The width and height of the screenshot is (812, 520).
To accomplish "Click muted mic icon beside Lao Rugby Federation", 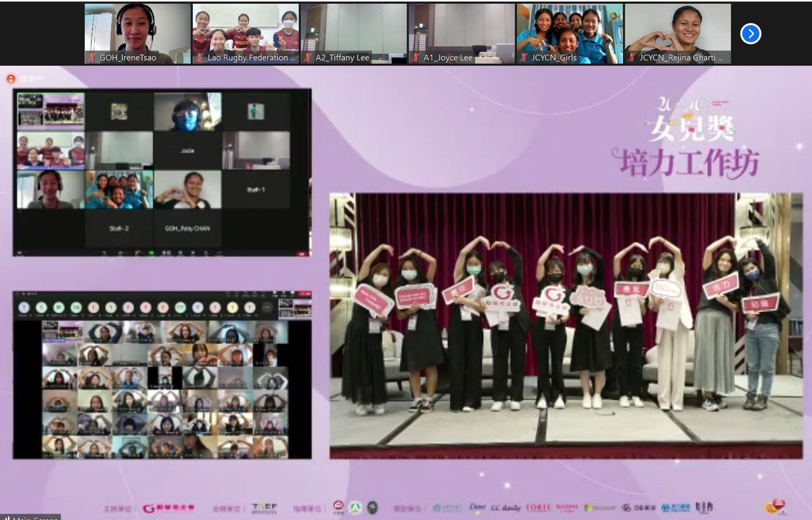I will click(x=200, y=58).
